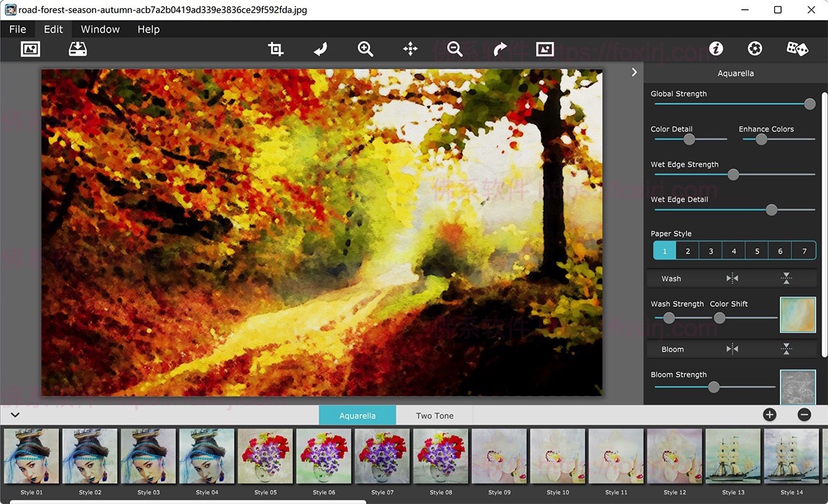The height and width of the screenshot is (504, 828).
Task: Click the Redo arrow icon
Action: [x=500, y=49]
